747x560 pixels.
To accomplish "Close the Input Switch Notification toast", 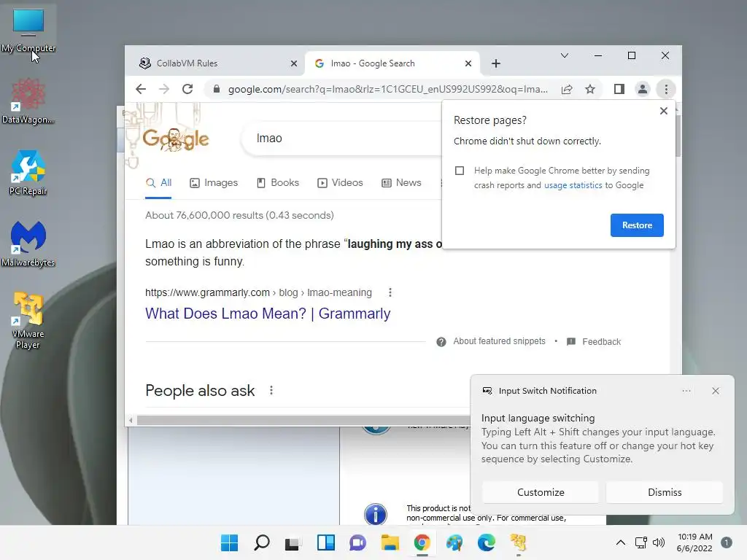I will (716, 391).
